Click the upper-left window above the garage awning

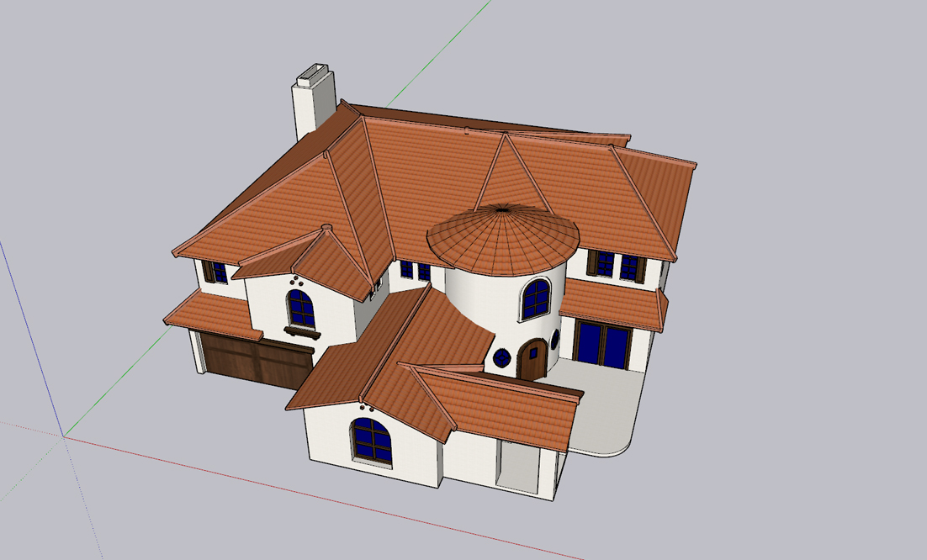216,272
